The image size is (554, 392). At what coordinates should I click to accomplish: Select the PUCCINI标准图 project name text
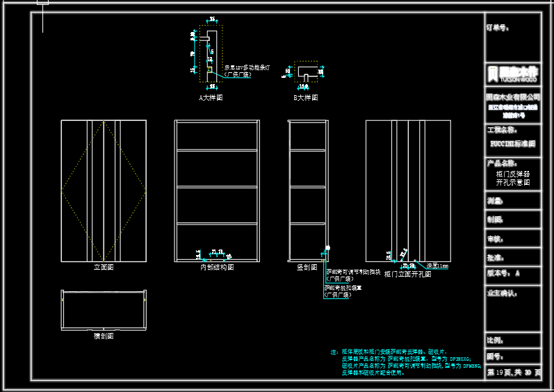(x=512, y=144)
